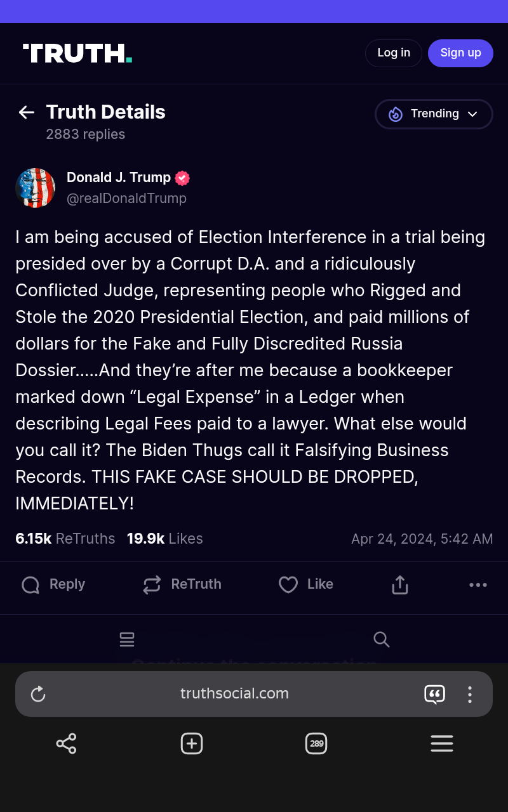Open Donald J. Trump's profile avatar
The width and height of the screenshot is (508, 812).
point(36,188)
